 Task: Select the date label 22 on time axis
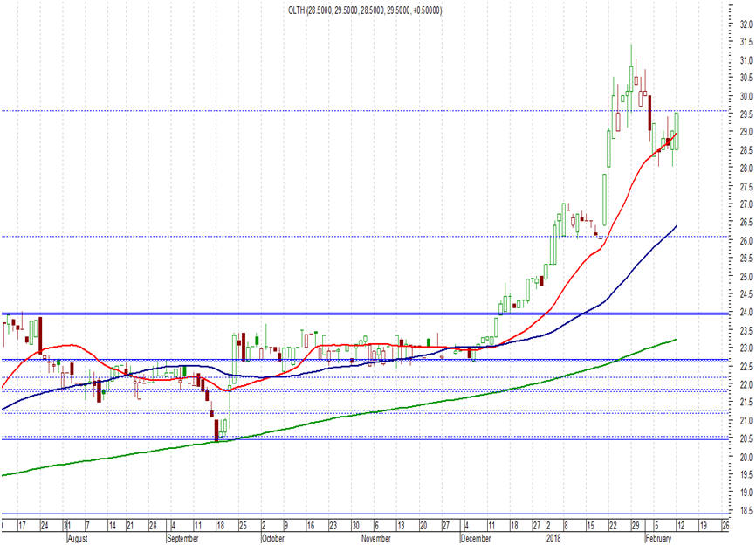pos(613,525)
